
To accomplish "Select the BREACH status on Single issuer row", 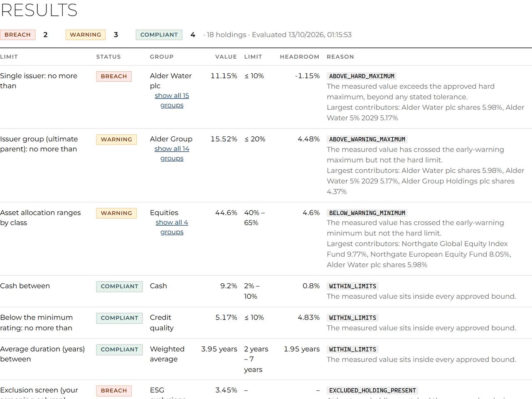I will pos(114,76).
